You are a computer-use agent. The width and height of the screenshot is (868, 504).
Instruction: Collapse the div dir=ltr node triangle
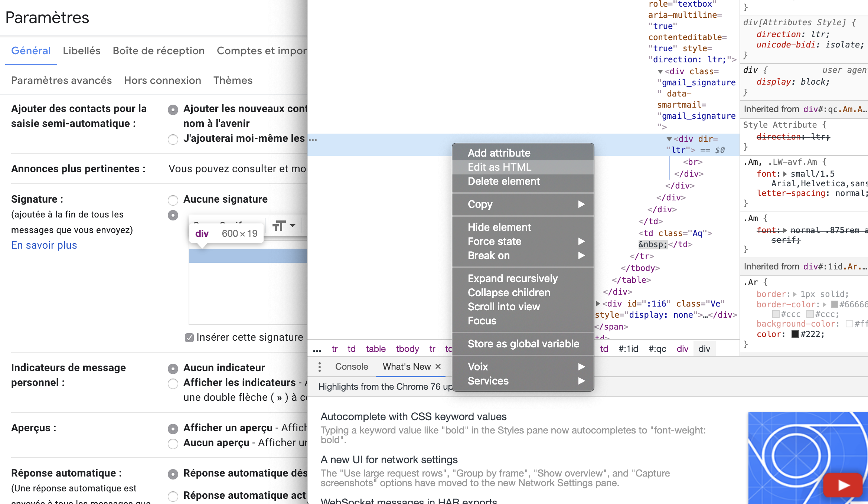[x=669, y=139]
